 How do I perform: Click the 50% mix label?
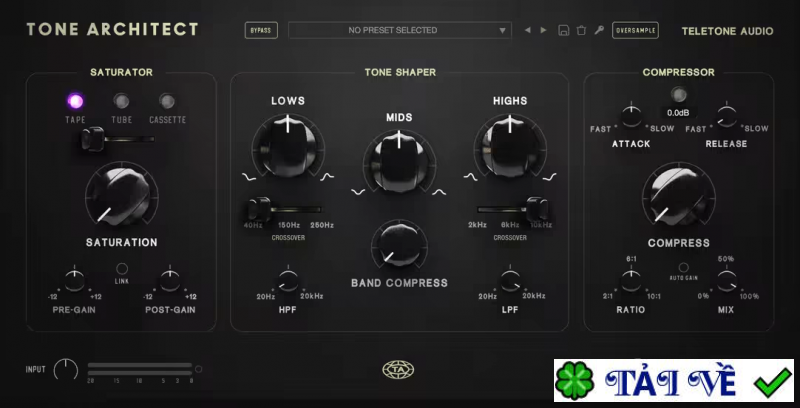click(726, 259)
